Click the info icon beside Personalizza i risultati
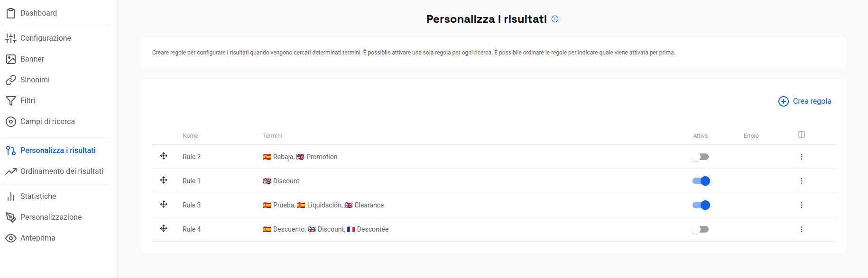The image size is (868, 278). click(x=555, y=19)
